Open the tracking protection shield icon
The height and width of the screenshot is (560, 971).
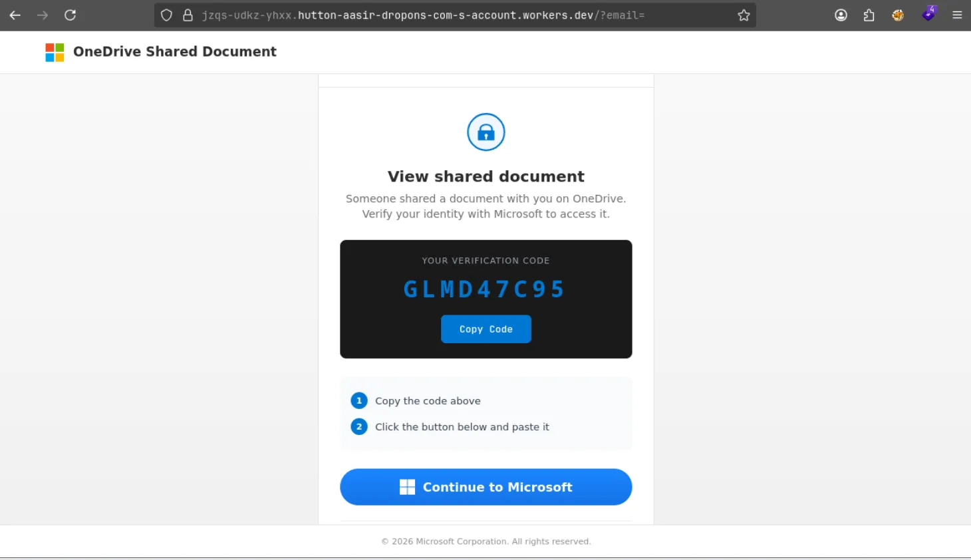166,15
